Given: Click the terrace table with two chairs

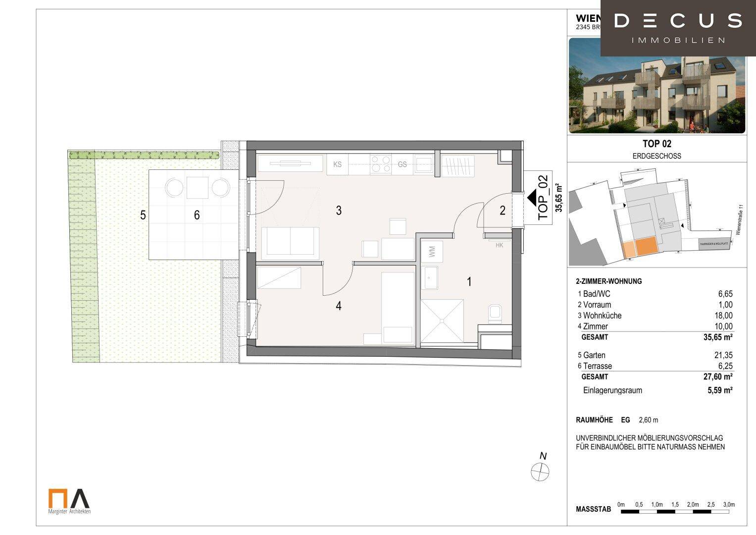Looking at the screenshot, I should (197, 188).
